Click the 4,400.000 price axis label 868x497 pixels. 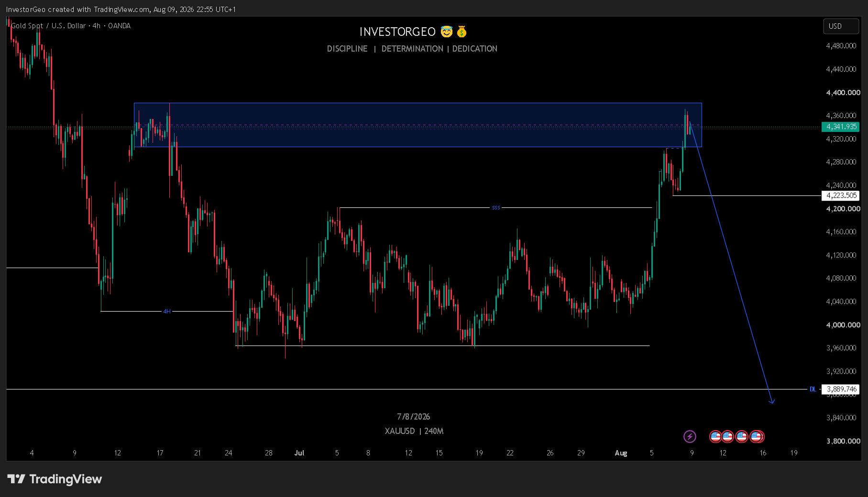[843, 93]
